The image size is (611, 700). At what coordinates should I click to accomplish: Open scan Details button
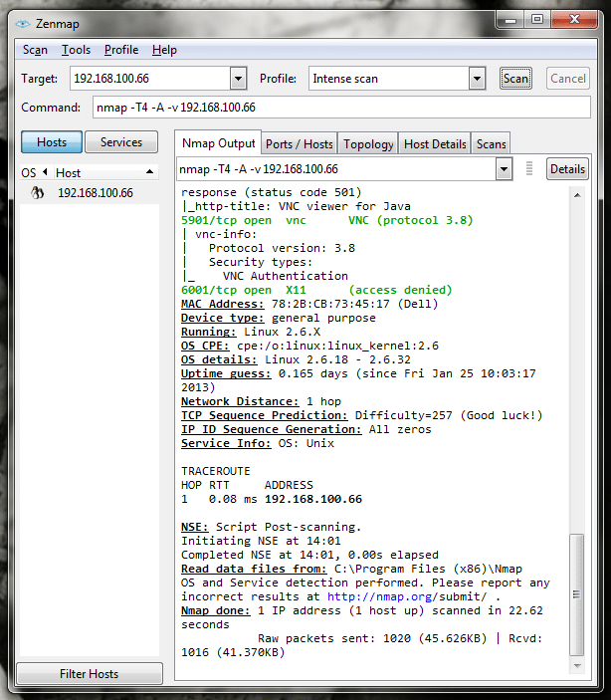point(567,169)
